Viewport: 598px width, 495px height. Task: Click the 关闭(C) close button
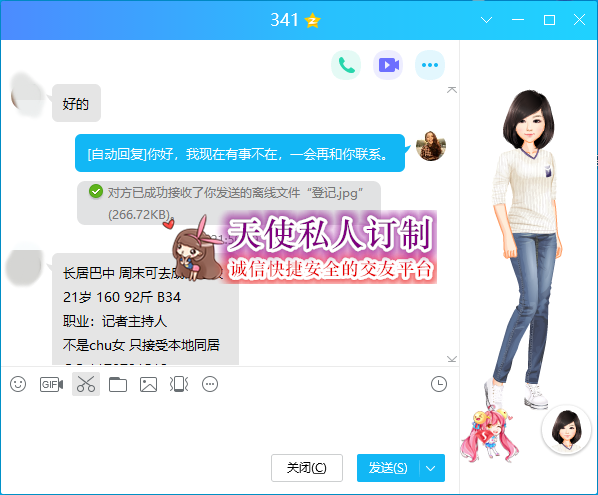[x=307, y=468]
